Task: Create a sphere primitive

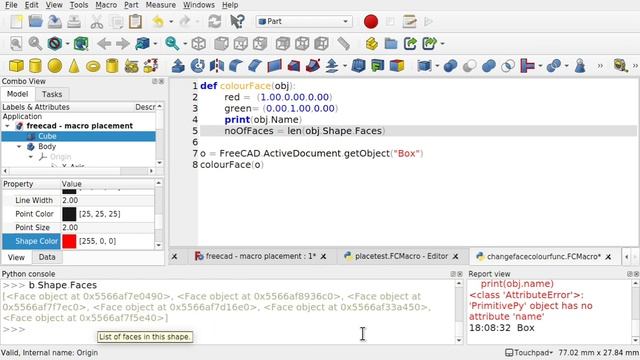Action: point(55,66)
